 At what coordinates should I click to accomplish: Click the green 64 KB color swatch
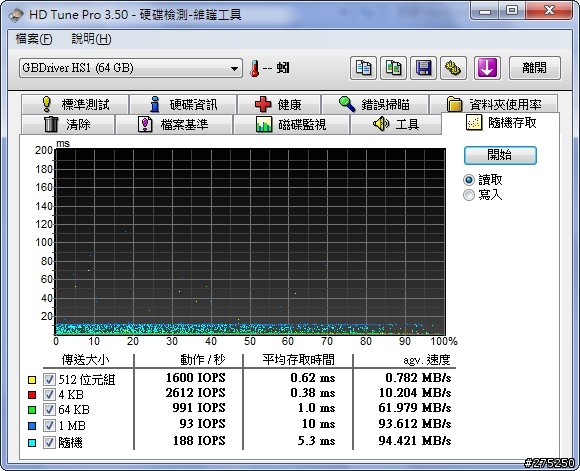pyautogui.click(x=32, y=410)
